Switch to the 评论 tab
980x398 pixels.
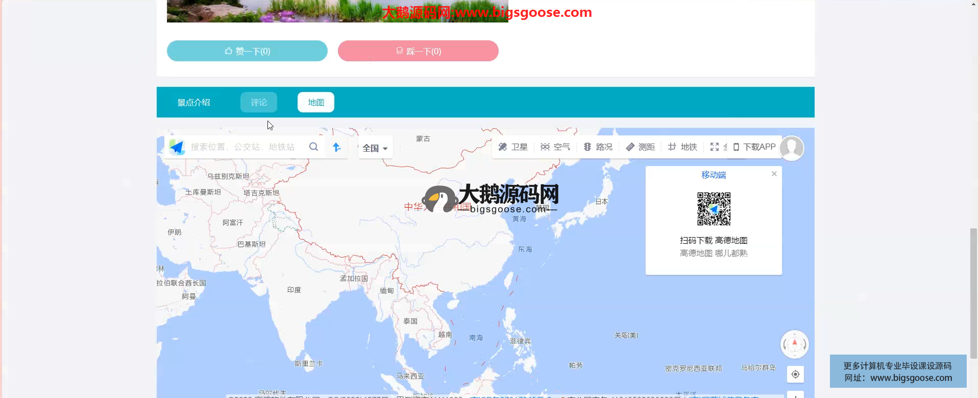259,102
